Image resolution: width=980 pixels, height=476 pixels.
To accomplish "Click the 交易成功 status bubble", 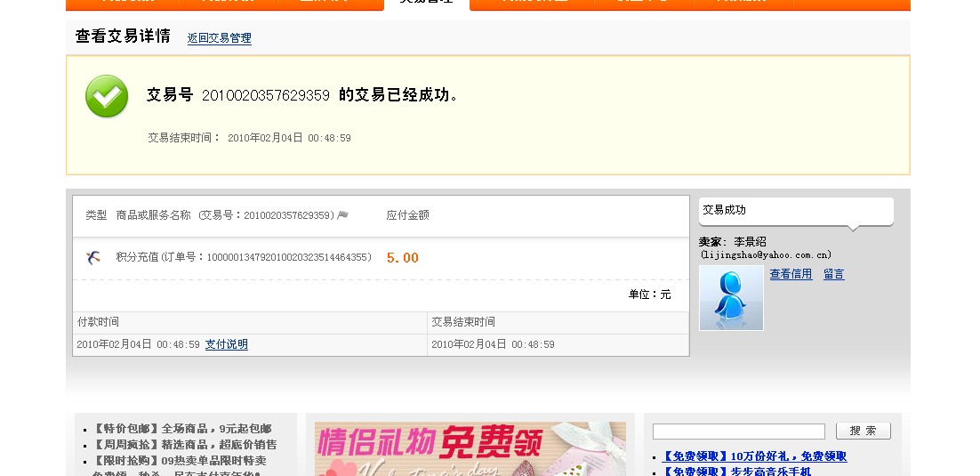I will pyautogui.click(x=795, y=211).
